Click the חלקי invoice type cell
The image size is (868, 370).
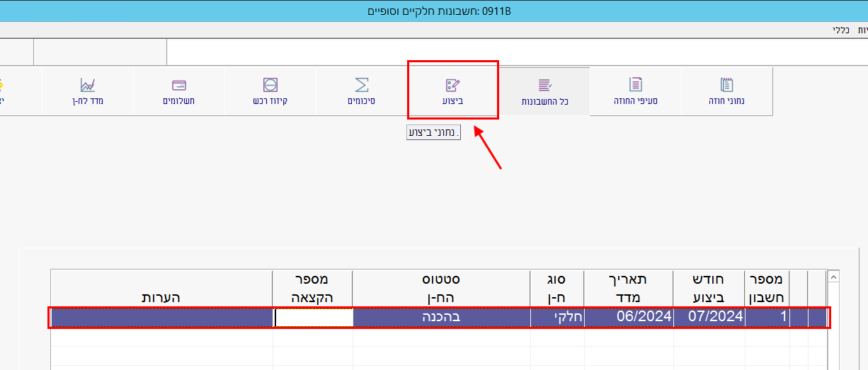(x=558, y=318)
